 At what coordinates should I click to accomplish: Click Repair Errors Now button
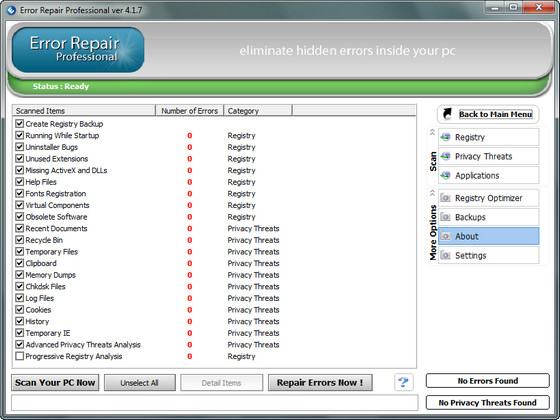(320, 382)
